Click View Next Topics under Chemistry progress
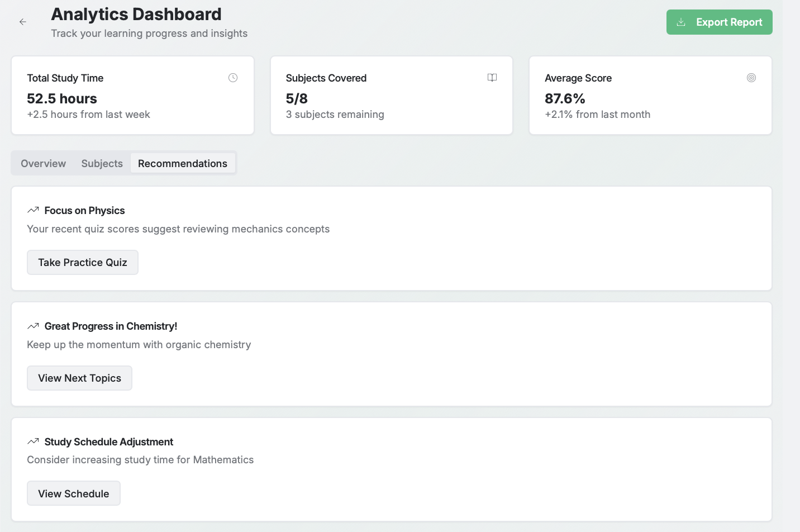The image size is (800, 532). point(79,378)
